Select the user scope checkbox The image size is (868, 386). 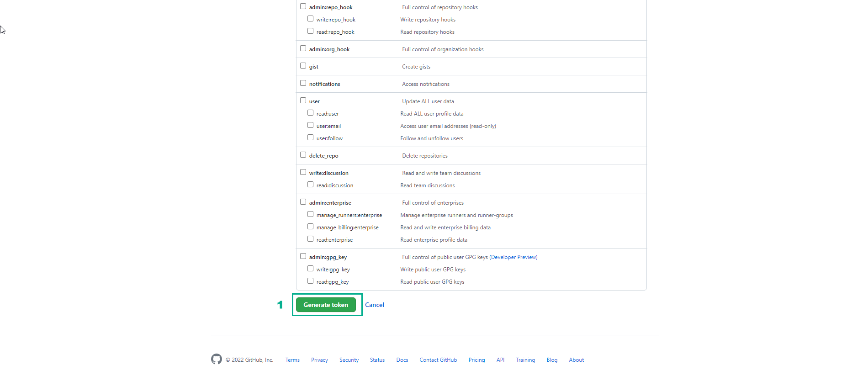click(x=303, y=100)
